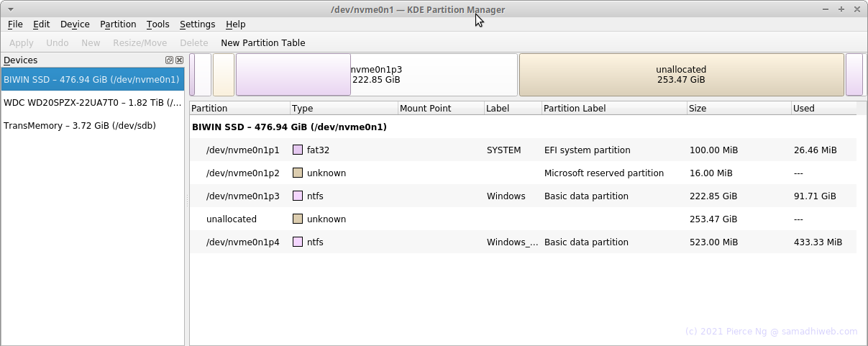Image resolution: width=868 pixels, height=346 pixels.
Task: Open the Tools menu
Action: pyautogui.click(x=157, y=24)
